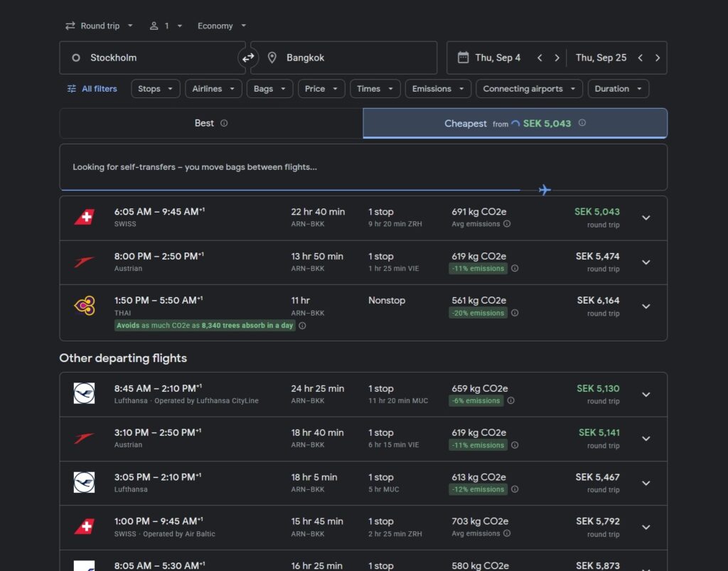728x571 pixels.
Task: Click the info icon next to Best
Action: tap(224, 123)
